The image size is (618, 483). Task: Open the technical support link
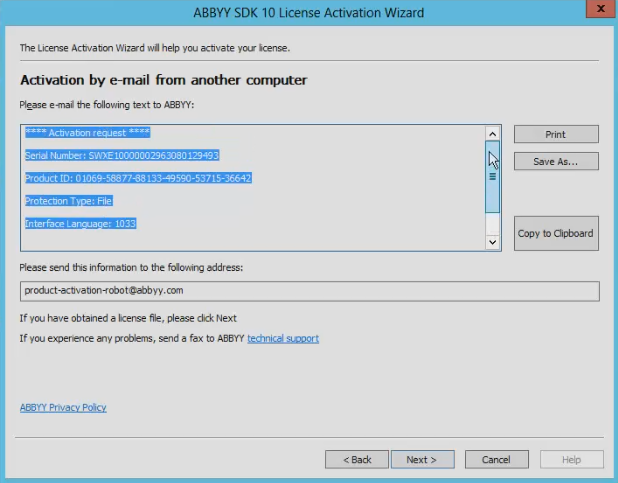(283, 339)
